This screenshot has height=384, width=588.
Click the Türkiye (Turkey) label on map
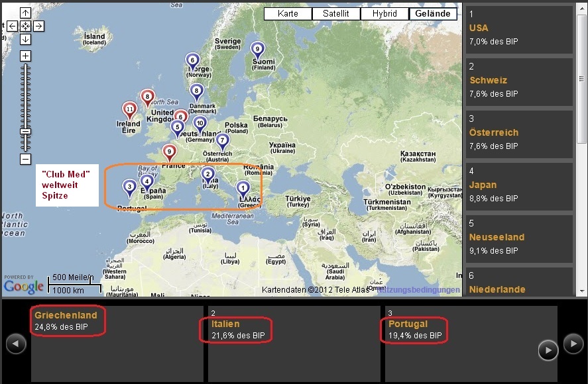coord(298,201)
